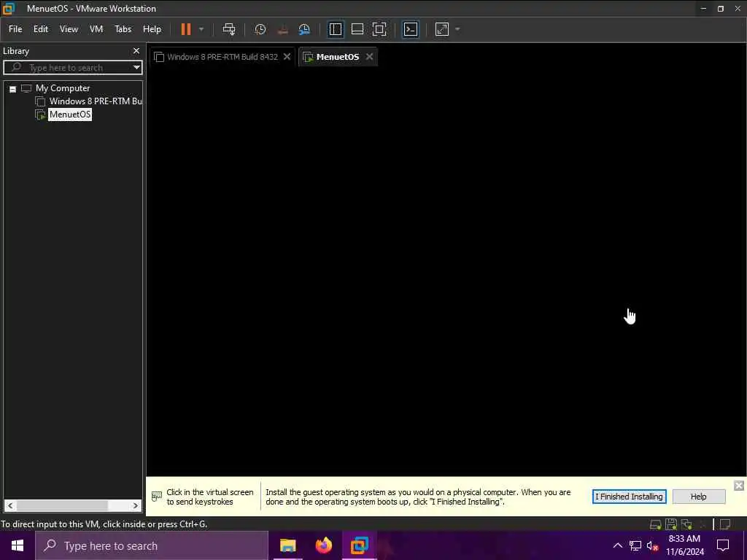Screen dimensions: 747x560
Task: Click the VMware logo in title bar
Action: pos(9,8)
